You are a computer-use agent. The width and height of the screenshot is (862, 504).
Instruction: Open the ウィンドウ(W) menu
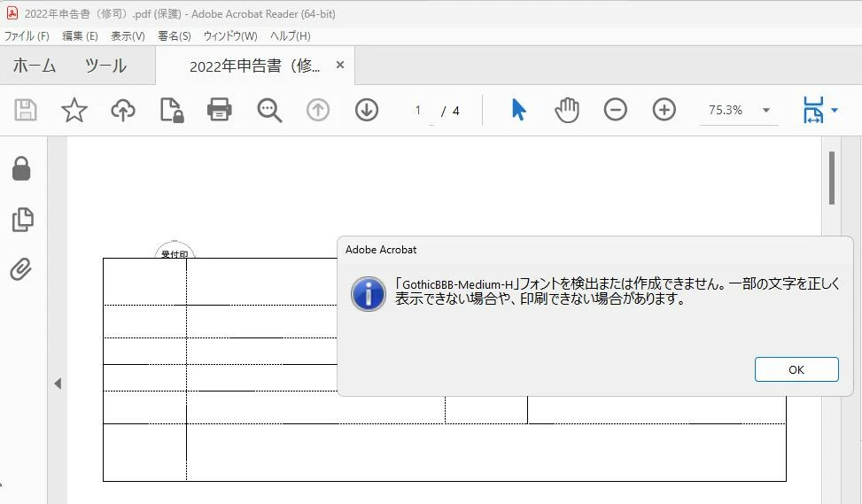click(x=230, y=36)
